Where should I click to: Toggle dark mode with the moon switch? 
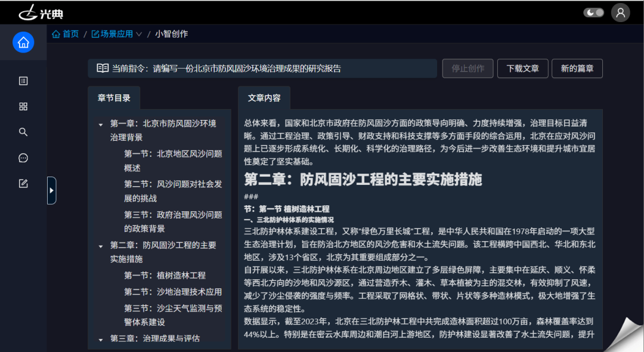(x=593, y=12)
